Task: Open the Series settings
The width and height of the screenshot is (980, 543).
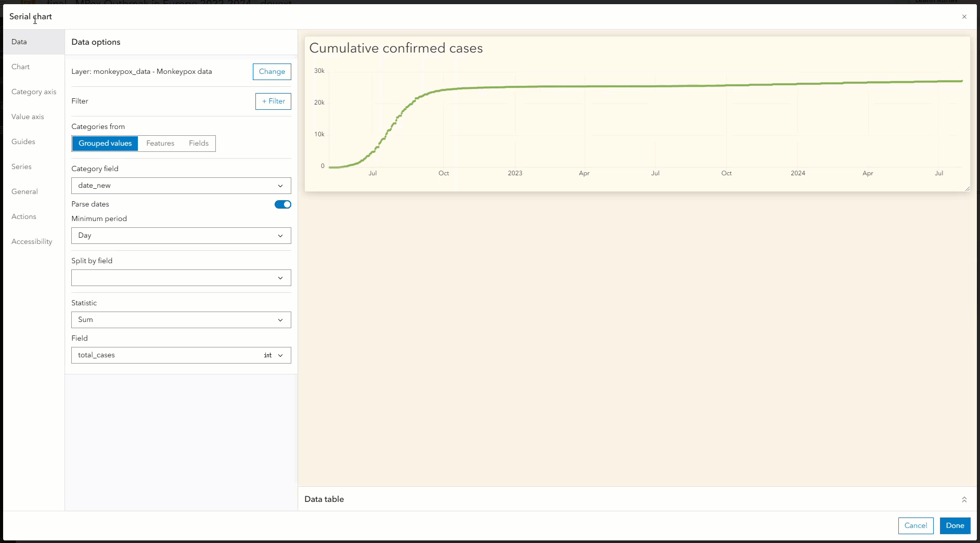Action: [x=21, y=166]
